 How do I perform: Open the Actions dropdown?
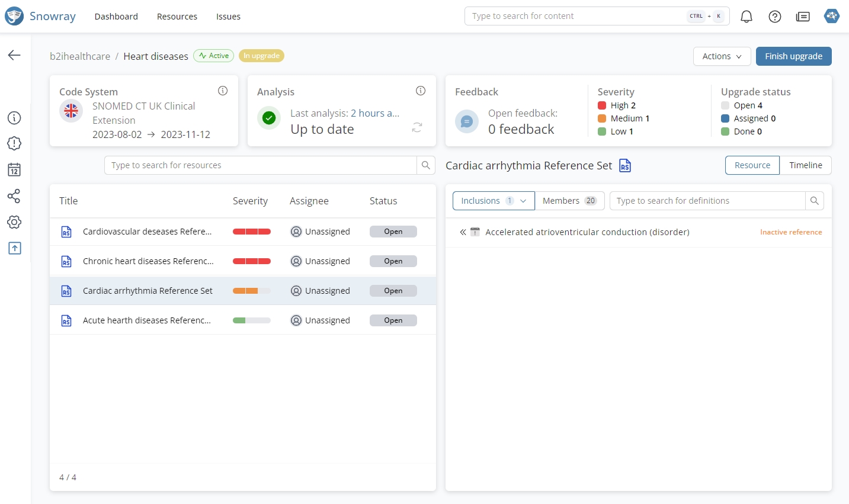[722, 56]
